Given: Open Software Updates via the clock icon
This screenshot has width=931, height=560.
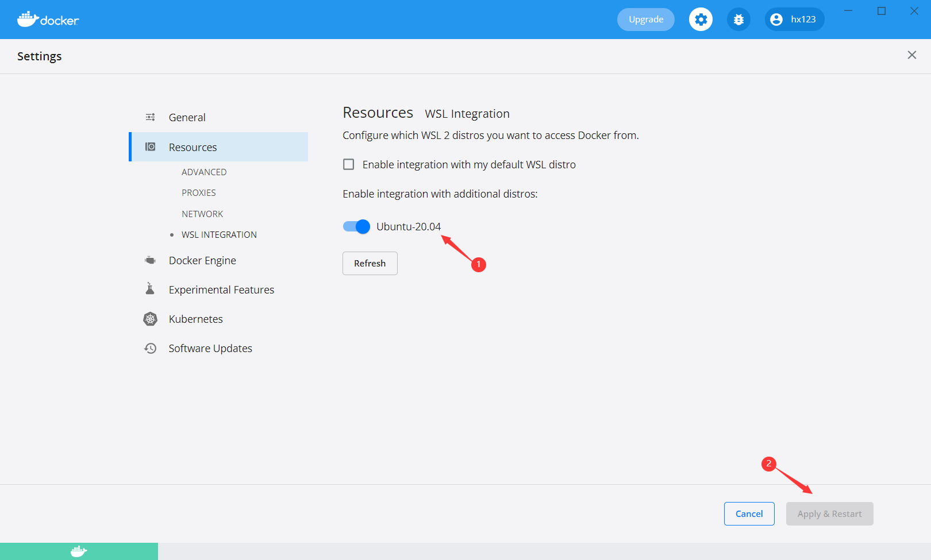Looking at the screenshot, I should tap(150, 348).
